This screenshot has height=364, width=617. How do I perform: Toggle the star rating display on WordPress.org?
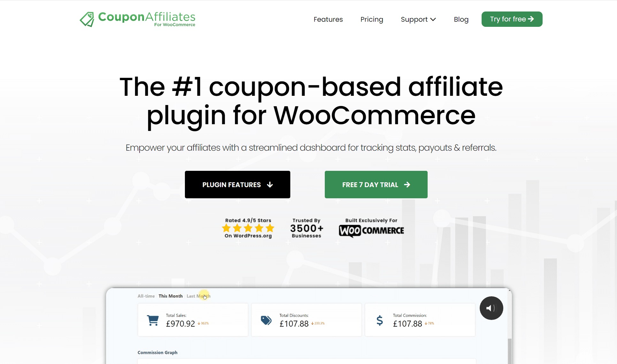point(248,227)
